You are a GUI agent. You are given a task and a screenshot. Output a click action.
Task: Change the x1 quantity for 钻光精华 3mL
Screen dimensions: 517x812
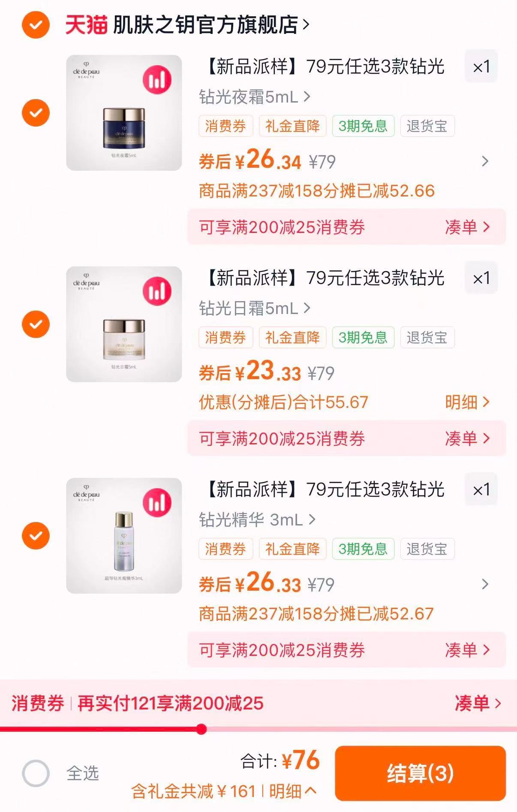pyautogui.click(x=481, y=490)
